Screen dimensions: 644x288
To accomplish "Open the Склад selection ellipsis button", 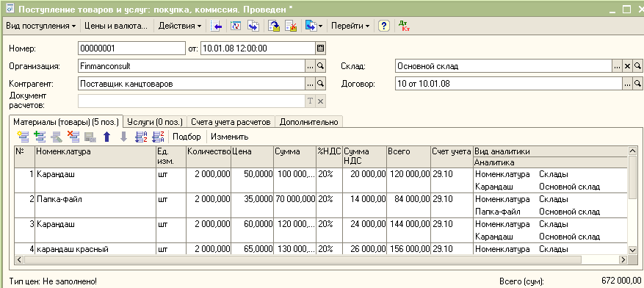I will tap(618, 65).
